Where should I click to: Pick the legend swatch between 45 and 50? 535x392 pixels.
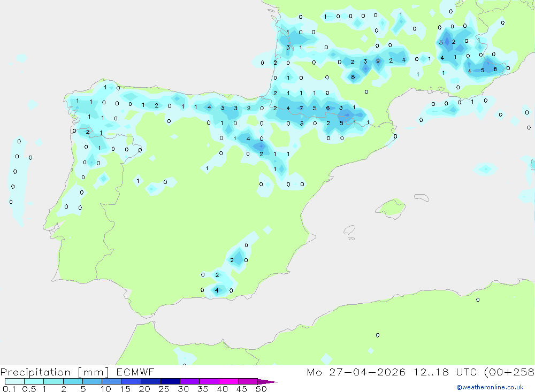pyautogui.click(x=248, y=381)
